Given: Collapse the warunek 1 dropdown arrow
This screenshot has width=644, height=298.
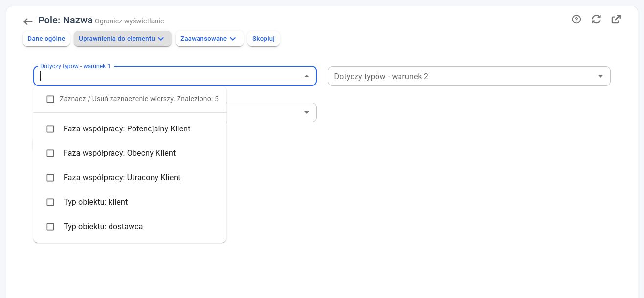Looking at the screenshot, I should (x=307, y=76).
